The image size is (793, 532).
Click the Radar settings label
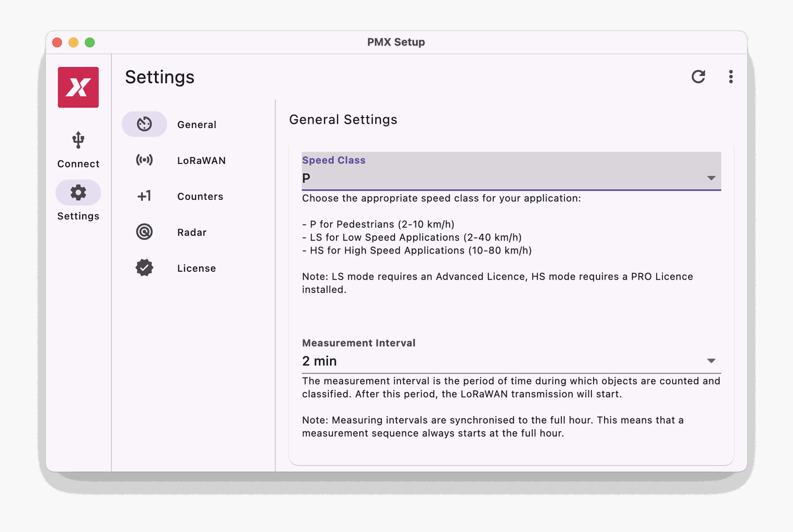point(192,232)
